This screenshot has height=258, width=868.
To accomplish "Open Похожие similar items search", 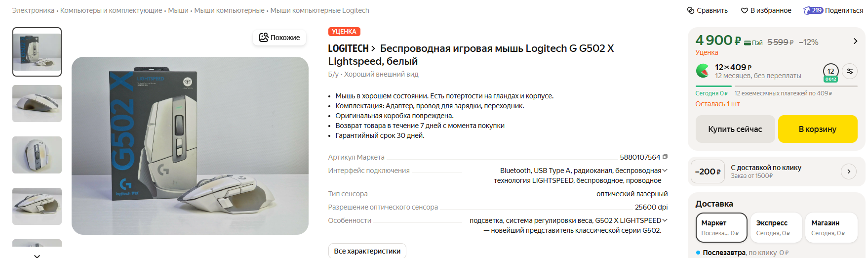I will point(279,38).
